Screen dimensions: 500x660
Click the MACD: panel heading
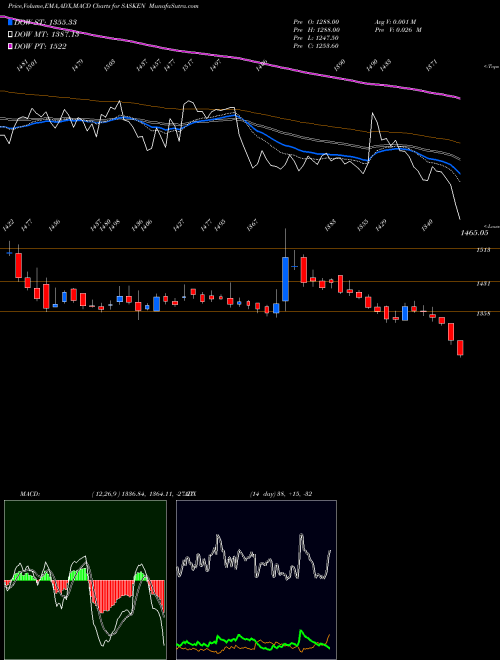click(x=29, y=494)
